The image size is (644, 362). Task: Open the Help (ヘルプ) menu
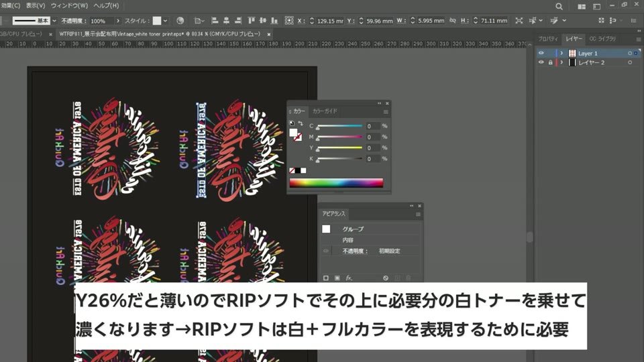(x=107, y=5)
